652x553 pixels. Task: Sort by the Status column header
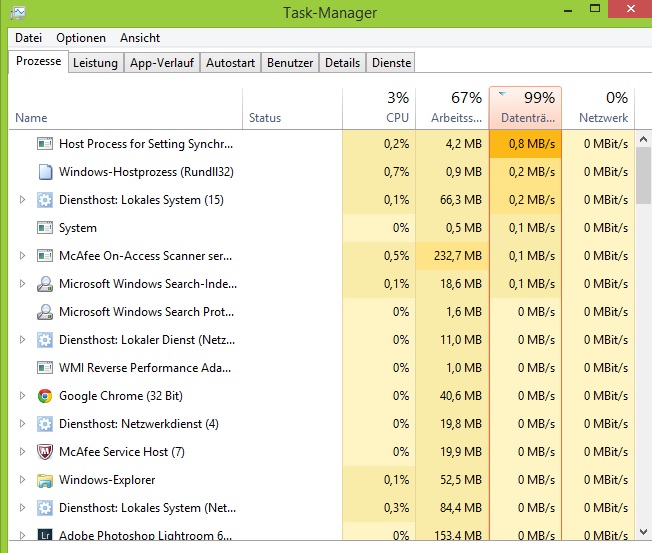click(x=292, y=109)
